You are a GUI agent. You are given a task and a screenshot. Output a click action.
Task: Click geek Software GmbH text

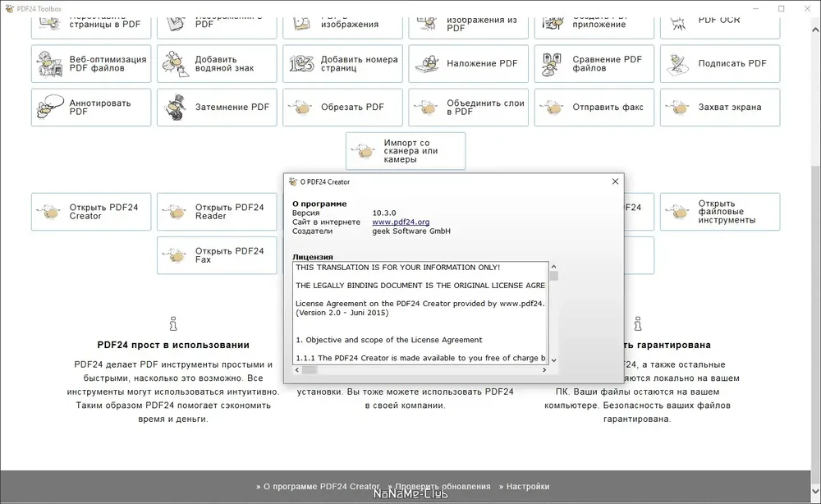click(x=411, y=231)
